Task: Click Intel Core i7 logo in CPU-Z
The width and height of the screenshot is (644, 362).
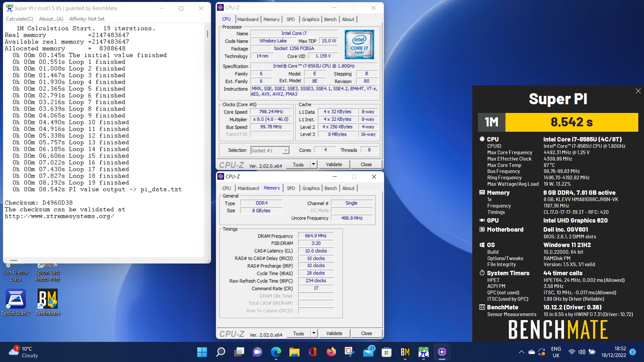Action: [x=359, y=44]
